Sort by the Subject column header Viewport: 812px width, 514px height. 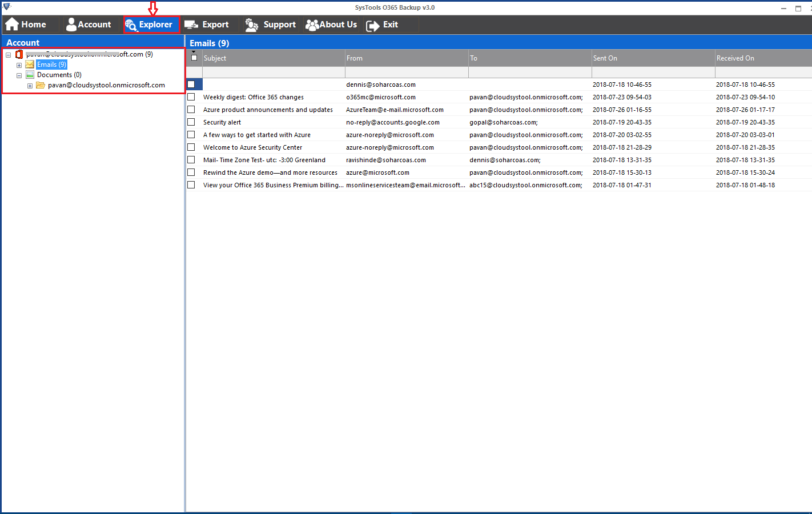click(274, 58)
